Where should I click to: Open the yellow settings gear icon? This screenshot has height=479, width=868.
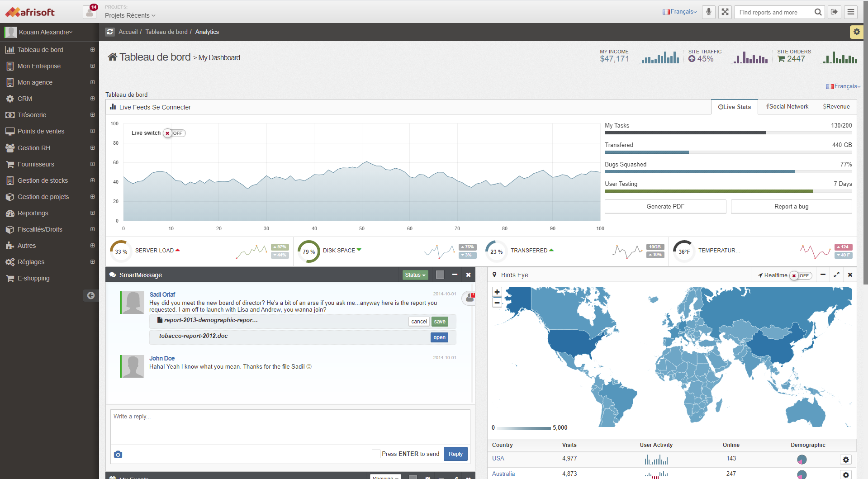[x=856, y=32]
